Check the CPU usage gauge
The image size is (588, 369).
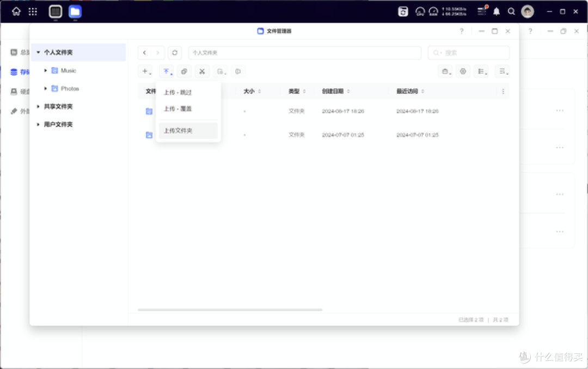[x=420, y=11]
